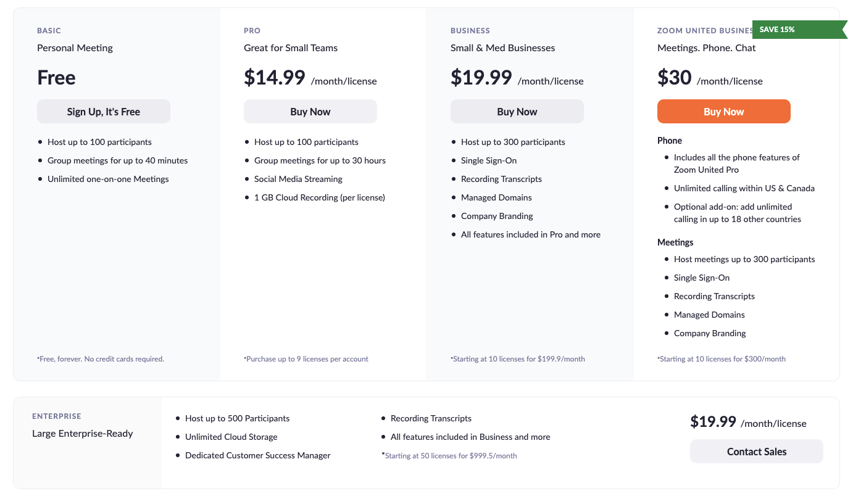The height and width of the screenshot is (504, 853).
Task: Open the "Starting at 50 licenses" Enterprise footnote
Action: tap(449, 456)
